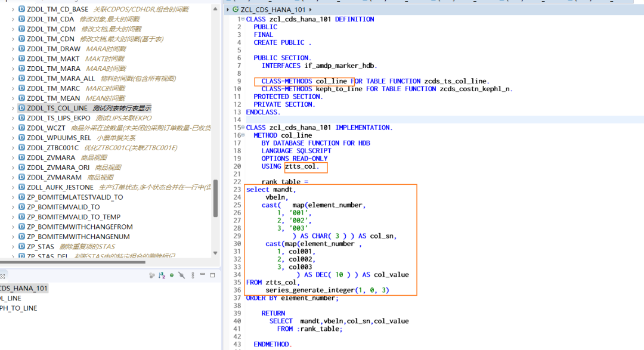Click the ZP_STAS data definition icon

[22, 246]
